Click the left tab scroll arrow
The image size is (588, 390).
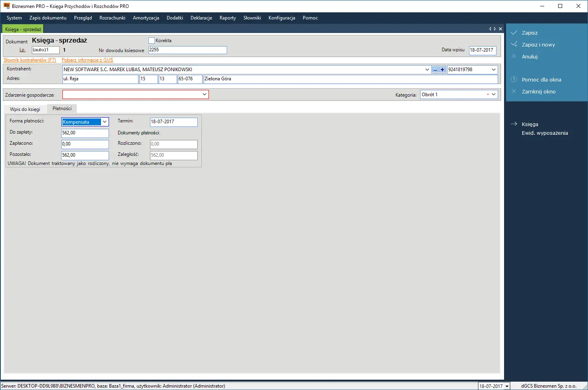(490, 29)
